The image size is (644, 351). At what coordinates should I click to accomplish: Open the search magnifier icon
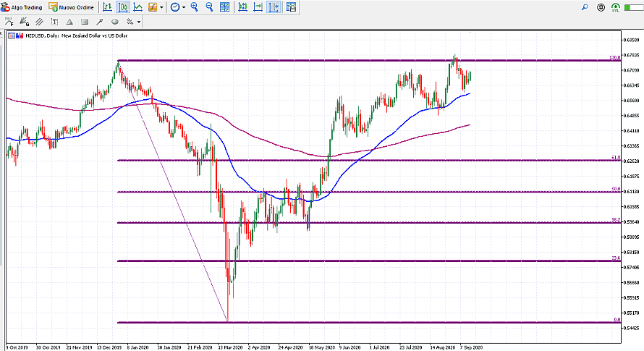(x=585, y=7)
